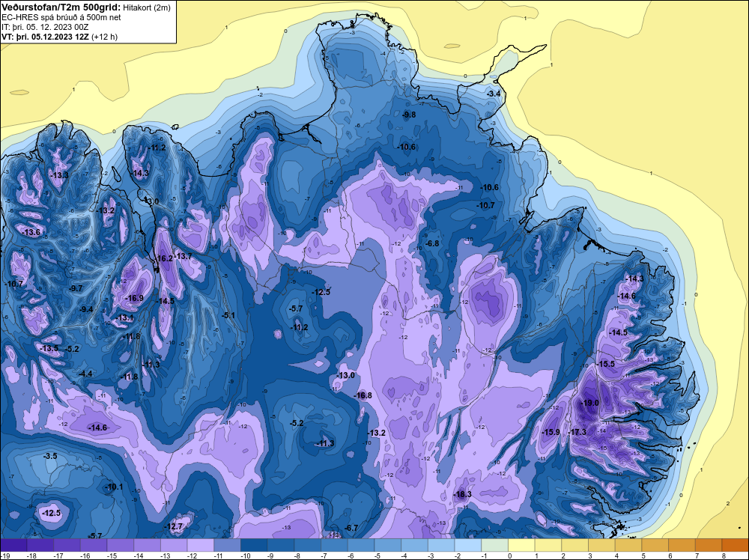The height and width of the screenshot is (560, 749).
Task: Select the -17.3 temperature label
Action: (x=578, y=432)
